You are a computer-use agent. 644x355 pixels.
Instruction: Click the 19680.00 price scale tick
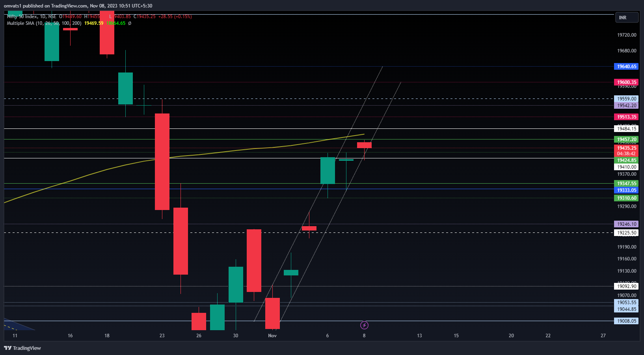627,51
